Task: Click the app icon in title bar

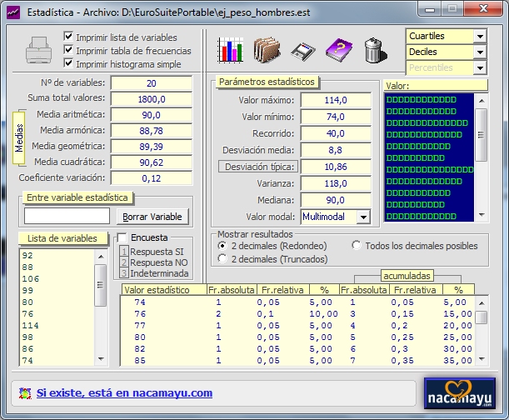Action: [13, 12]
